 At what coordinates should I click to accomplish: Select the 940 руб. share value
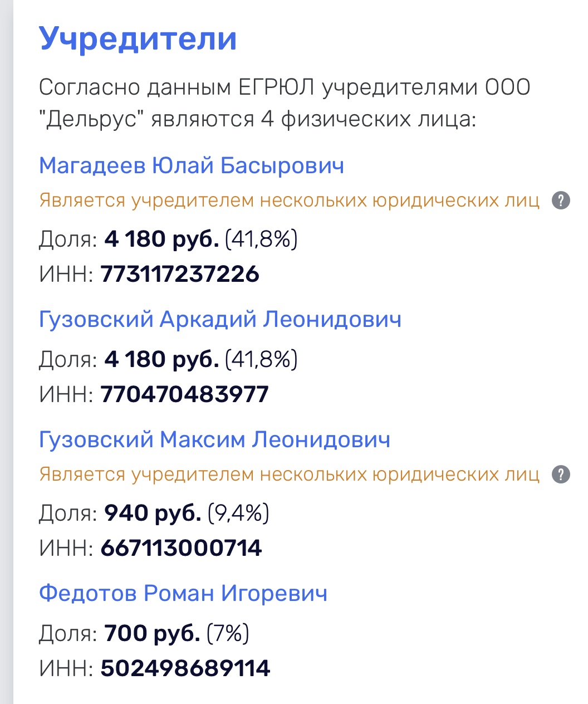pyautogui.click(x=153, y=514)
